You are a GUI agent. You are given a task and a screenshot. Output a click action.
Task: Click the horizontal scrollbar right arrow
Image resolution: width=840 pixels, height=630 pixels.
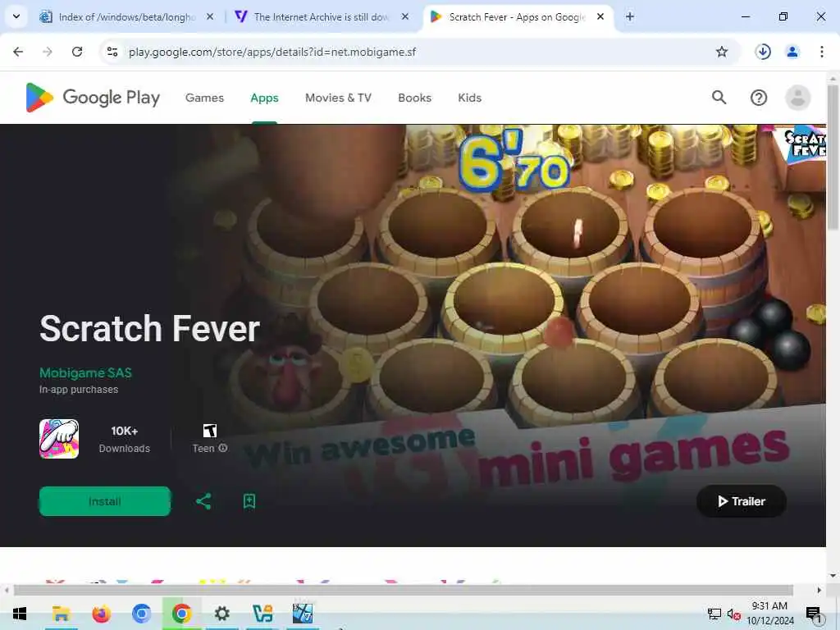[x=819, y=591]
